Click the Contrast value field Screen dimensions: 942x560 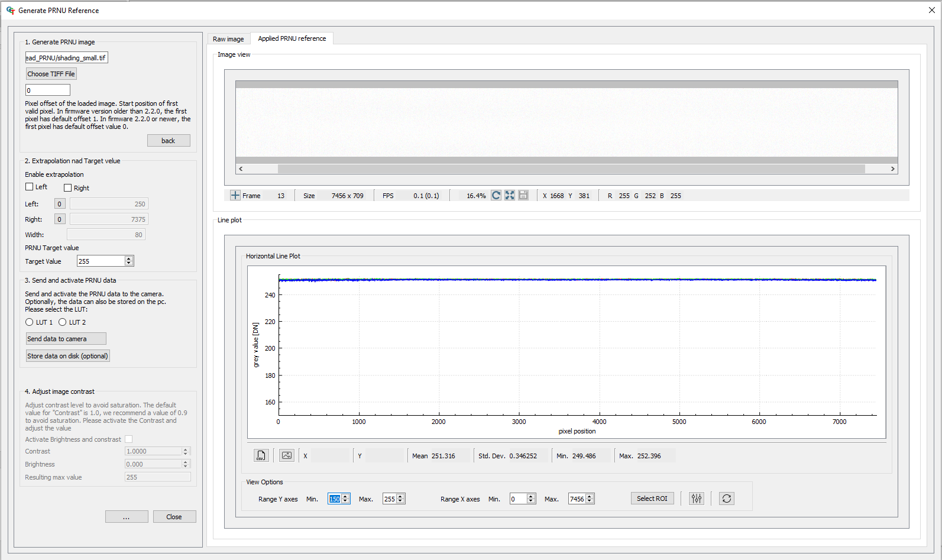point(153,451)
